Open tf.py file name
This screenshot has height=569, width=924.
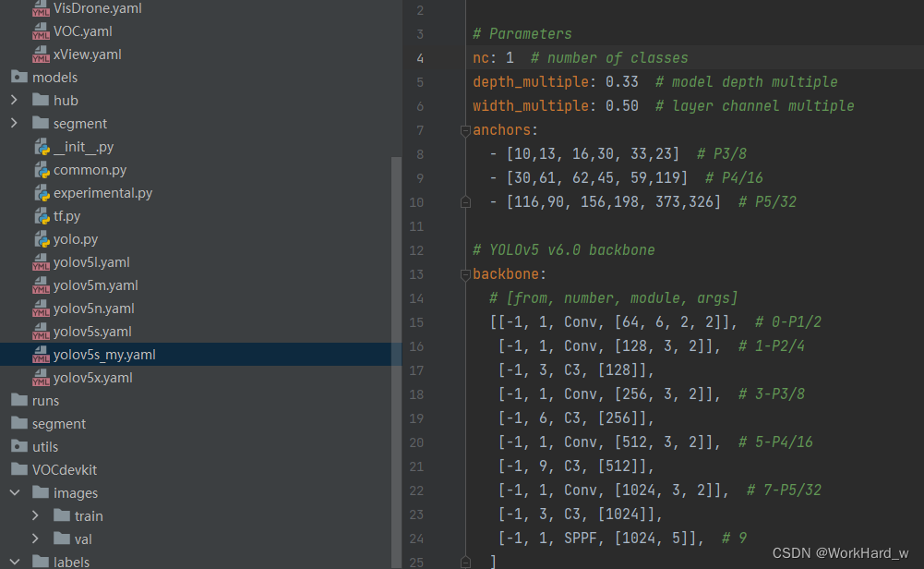point(66,216)
